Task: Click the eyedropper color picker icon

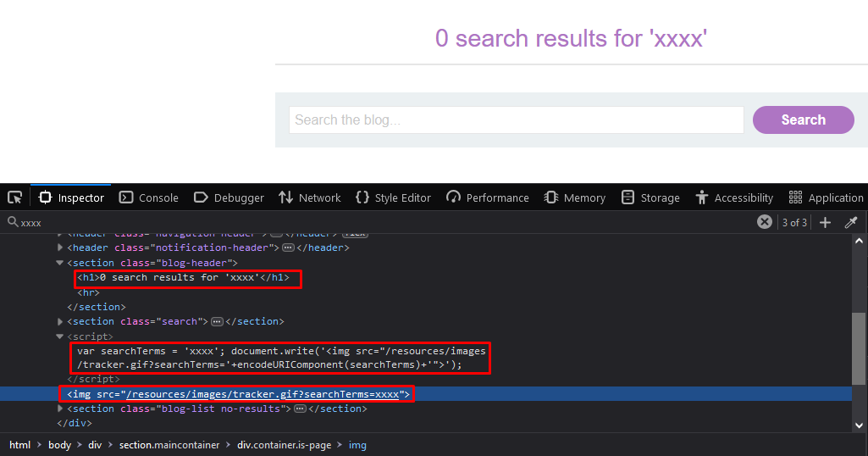Action: coord(851,222)
